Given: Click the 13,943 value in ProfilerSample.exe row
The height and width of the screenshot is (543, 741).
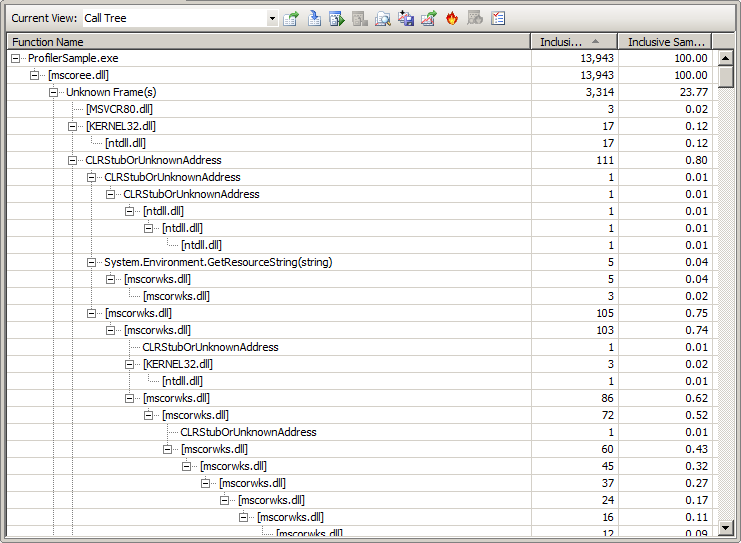Looking at the screenshot, I should (x=597, y=58).
